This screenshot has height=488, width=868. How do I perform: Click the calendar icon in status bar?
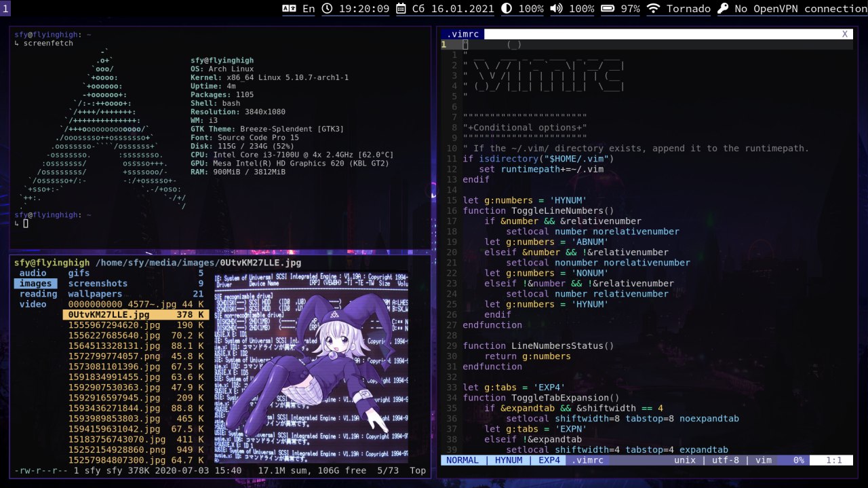(401, 9)
